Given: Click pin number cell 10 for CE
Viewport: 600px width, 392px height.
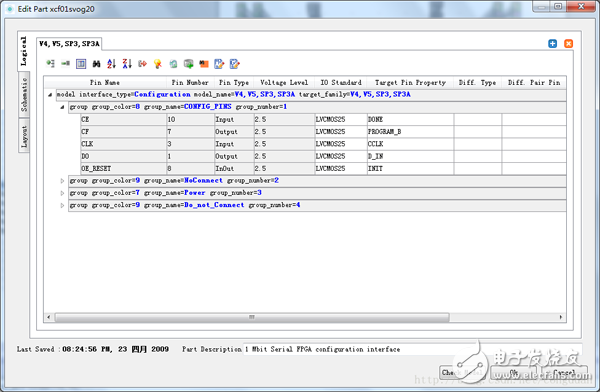Looking at the screenshot, I should click(191, 119).
